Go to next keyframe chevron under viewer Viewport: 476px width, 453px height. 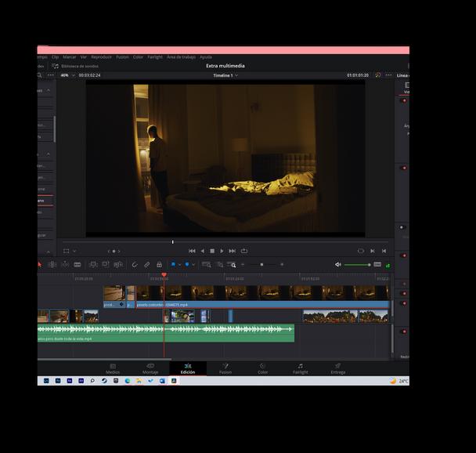[119, 252]
